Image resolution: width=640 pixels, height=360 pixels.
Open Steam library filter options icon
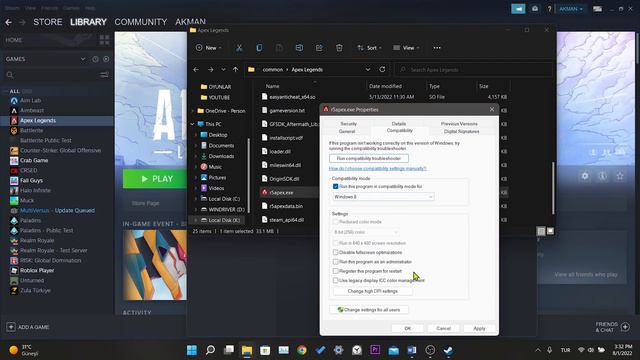click(104, 75)
